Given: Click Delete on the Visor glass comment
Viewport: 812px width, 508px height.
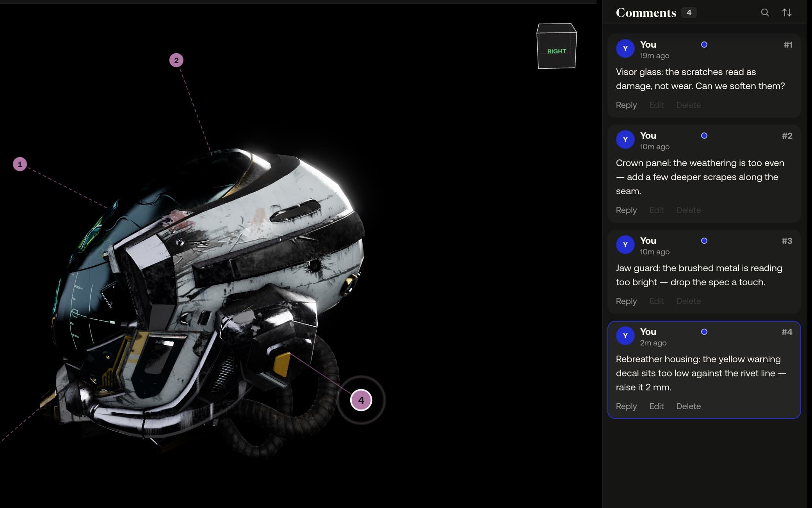Looking at the screenshot, I should [688, 105].
